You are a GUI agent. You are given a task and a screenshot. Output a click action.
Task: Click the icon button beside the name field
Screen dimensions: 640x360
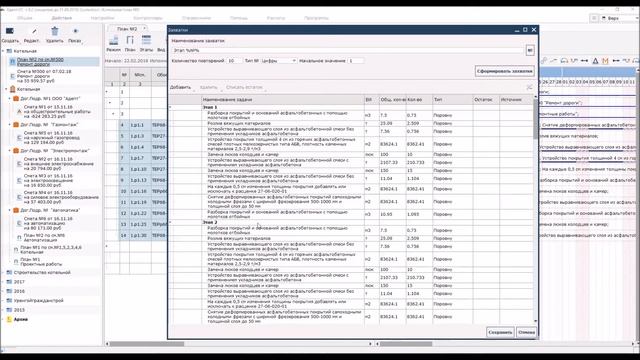click(x=530, y=50)
